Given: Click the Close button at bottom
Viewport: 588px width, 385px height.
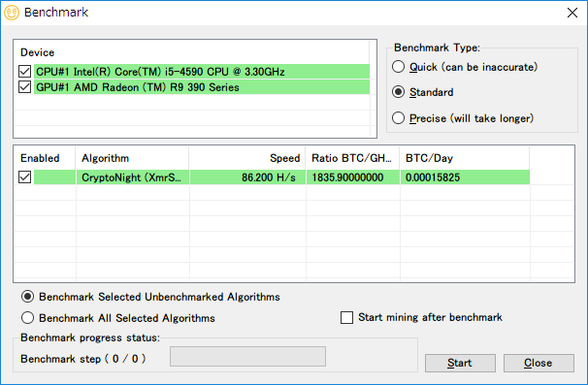Looking at the screenshot, I should pos(539,363).
